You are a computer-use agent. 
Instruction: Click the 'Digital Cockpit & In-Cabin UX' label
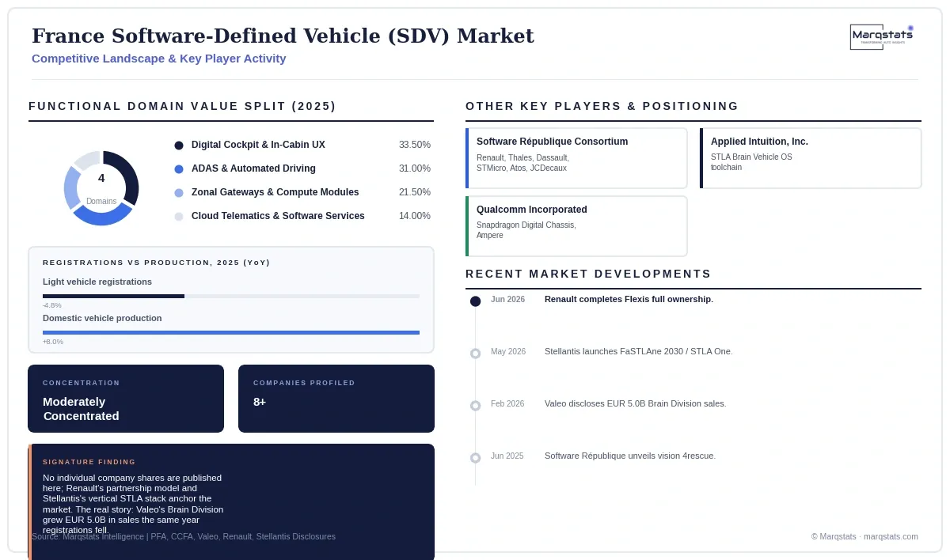point(258,146)
